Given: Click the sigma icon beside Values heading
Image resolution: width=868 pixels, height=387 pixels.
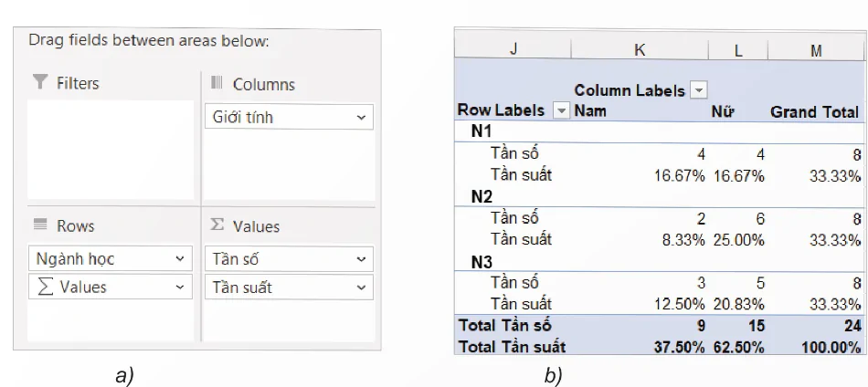Looking at the screenshot, I should tap(217, 225).
